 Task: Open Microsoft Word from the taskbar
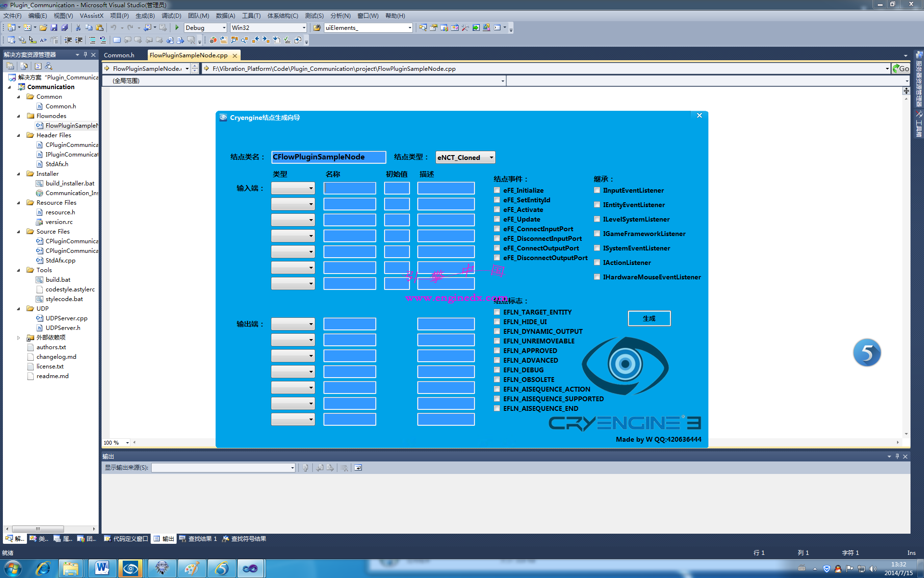[x=102, y=569]
